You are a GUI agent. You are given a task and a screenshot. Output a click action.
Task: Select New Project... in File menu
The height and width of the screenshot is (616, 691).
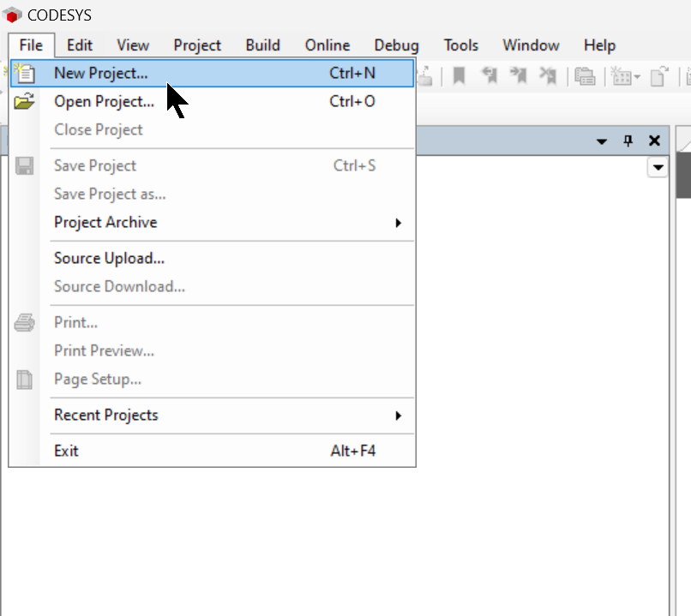(213, 73)
